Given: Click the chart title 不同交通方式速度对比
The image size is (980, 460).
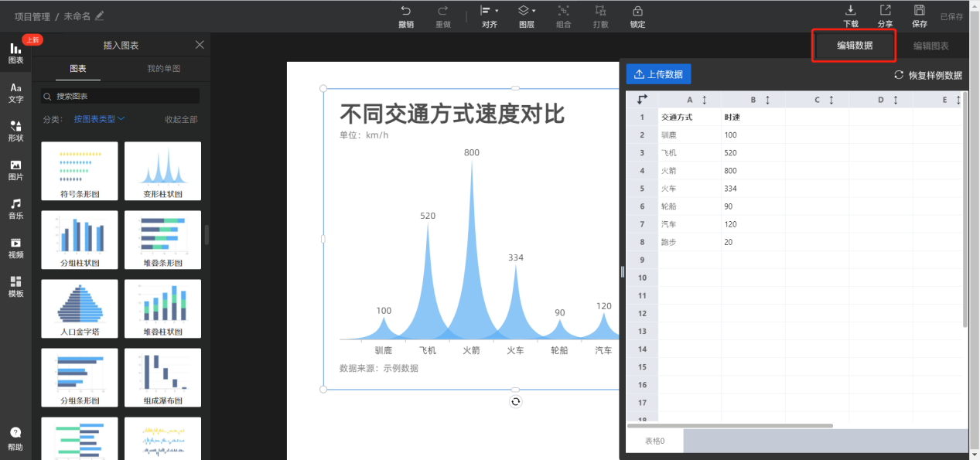Looking at the screenshot, I should pyautogui.click(x=452, y=114).
